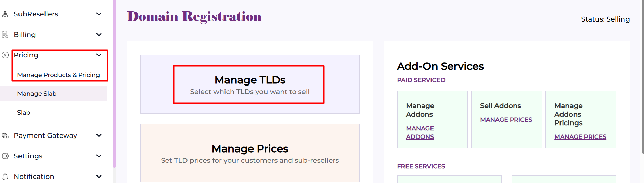The image size is (644, 183).
Task: Expand the Billing menu chevron
Action: point(99,35)
